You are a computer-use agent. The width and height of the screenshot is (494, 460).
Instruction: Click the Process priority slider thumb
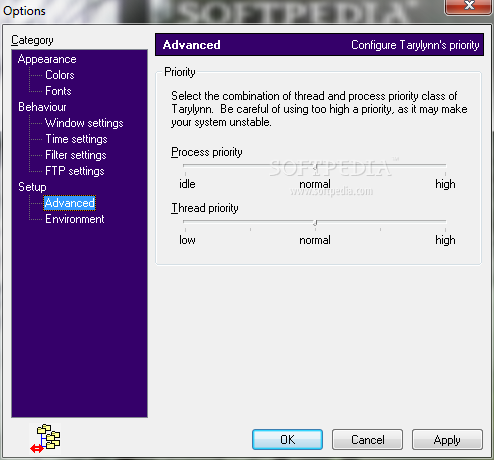(x=315, y=166)
